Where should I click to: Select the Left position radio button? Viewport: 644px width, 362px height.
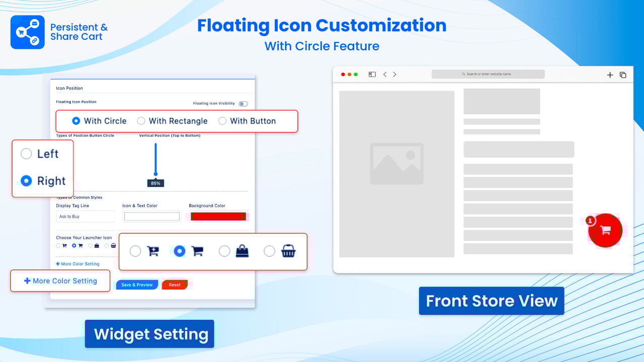(26, 154)
